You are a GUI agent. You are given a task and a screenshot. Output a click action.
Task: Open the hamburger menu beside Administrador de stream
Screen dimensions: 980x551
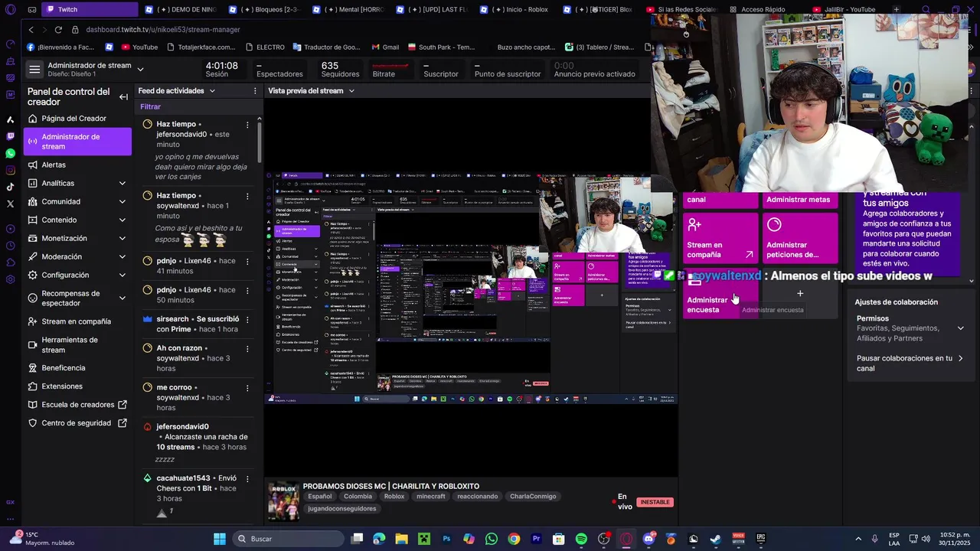pos(34,69)
